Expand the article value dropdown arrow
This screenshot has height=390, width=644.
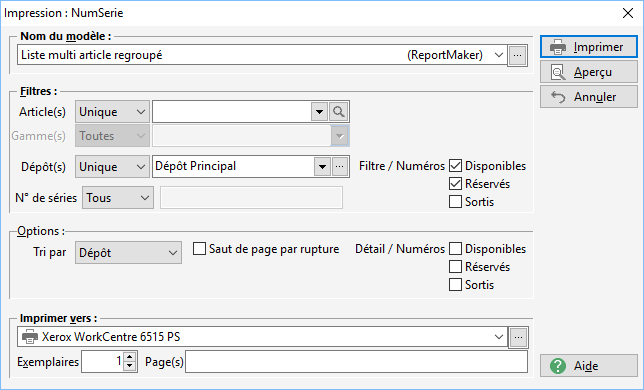click(319, 112)
